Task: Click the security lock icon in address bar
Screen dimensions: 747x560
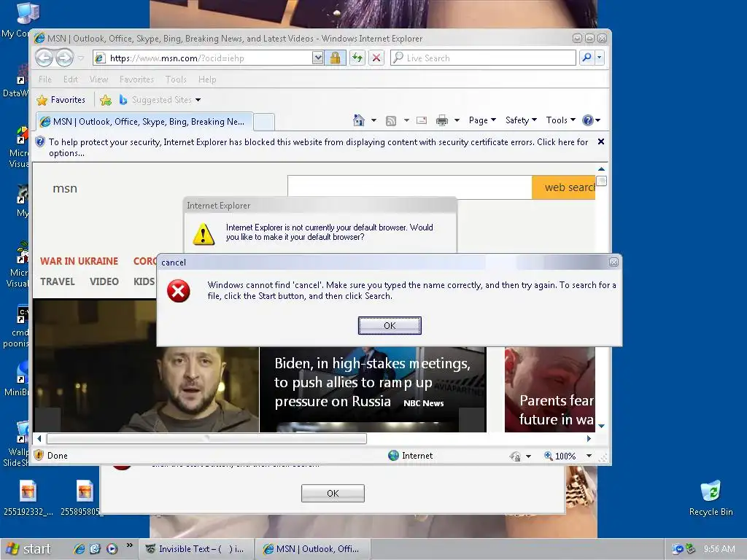Action: click(x=336, y=58)
